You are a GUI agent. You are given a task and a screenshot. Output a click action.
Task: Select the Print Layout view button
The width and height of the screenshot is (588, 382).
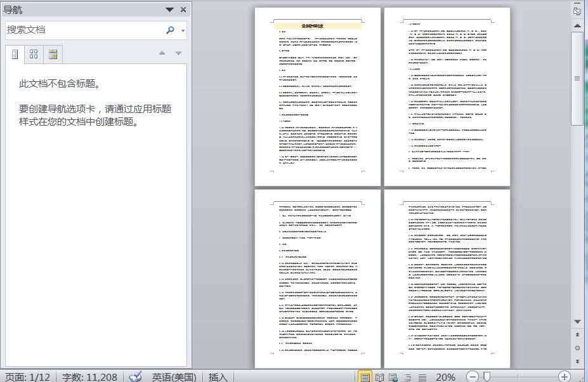(x=365, y=377)
